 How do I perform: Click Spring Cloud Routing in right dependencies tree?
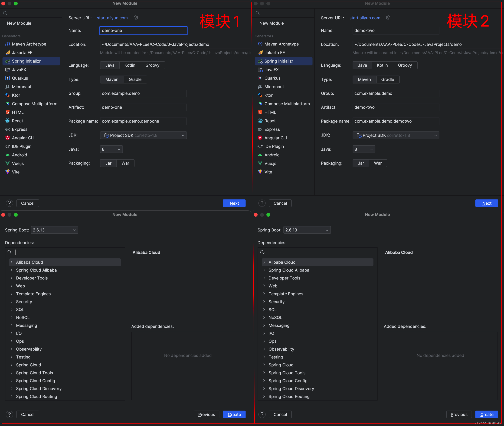click(317, 396)
